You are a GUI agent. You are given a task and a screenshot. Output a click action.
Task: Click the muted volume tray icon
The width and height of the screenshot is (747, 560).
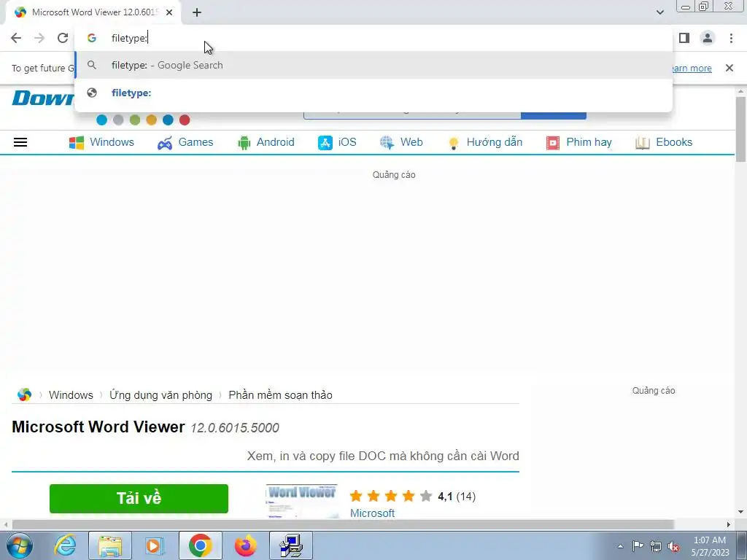click(x=673, y=546)
